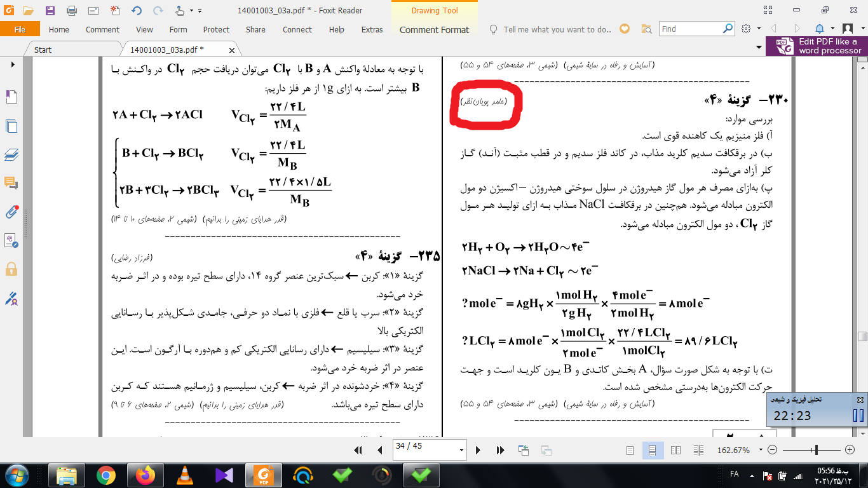Open the Digital Signatures panel in the sidebar
868x488 pixels.
tap(11, 297)
